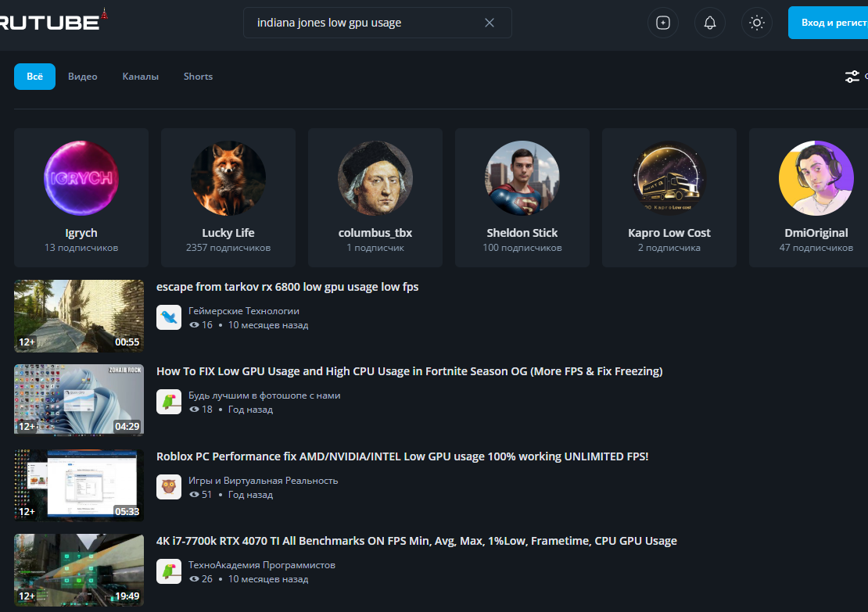This screenshot has height=612, width=868.
Task: Open channel Будь лучшим в фотошопе с нами
Action: point(264,395)
